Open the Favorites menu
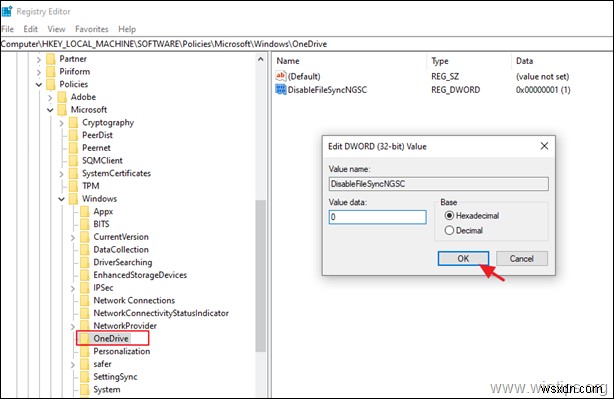The width and height of the screenshot is (614, 399). click(x=92, y=29)
